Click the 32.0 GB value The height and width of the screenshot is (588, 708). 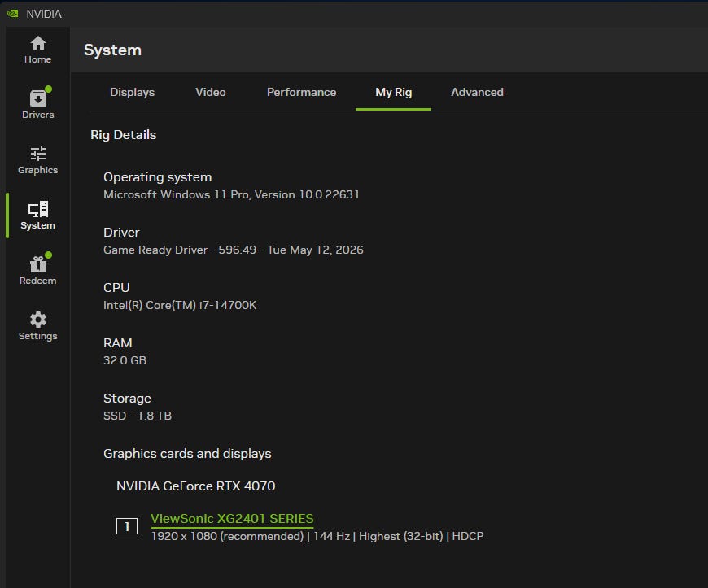click(125, 360)
